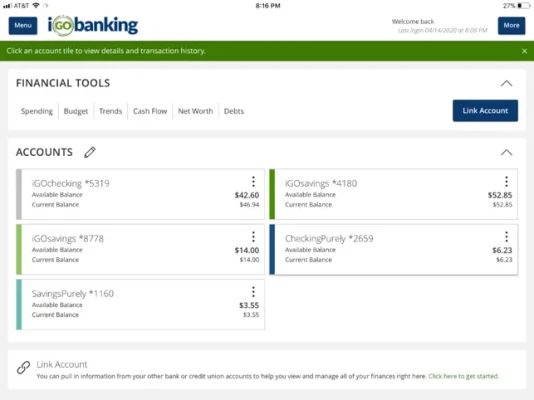Viewport: 534px width, 400px height.
Task: Open options menu for iGOchecking *5319
Action: pyautogui.click(x=253, y=182)
